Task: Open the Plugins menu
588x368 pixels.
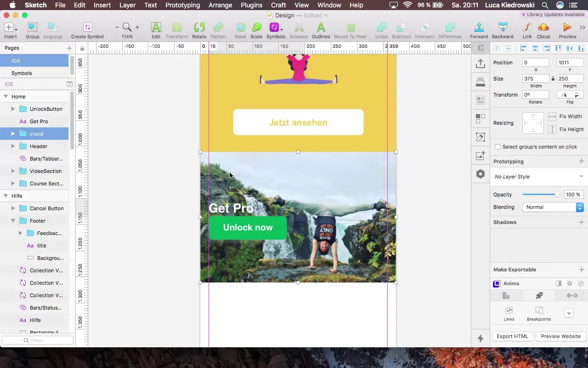Action: 251,5
